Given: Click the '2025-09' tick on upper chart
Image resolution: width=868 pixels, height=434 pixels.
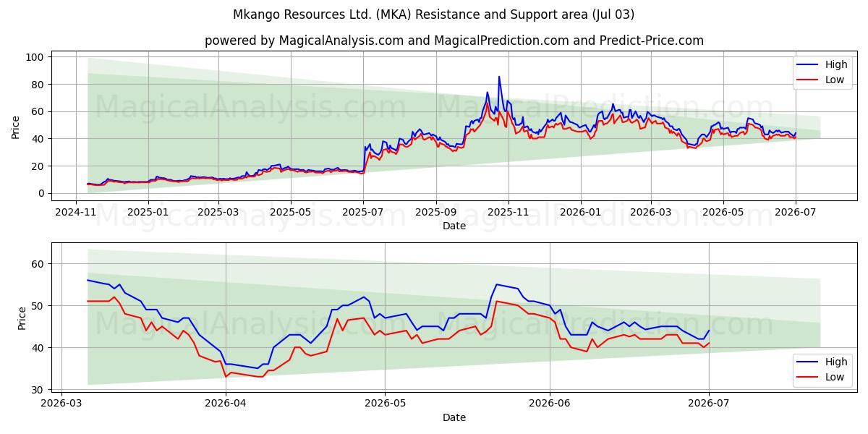Looking at the screenshot, I should pos(436,211).
